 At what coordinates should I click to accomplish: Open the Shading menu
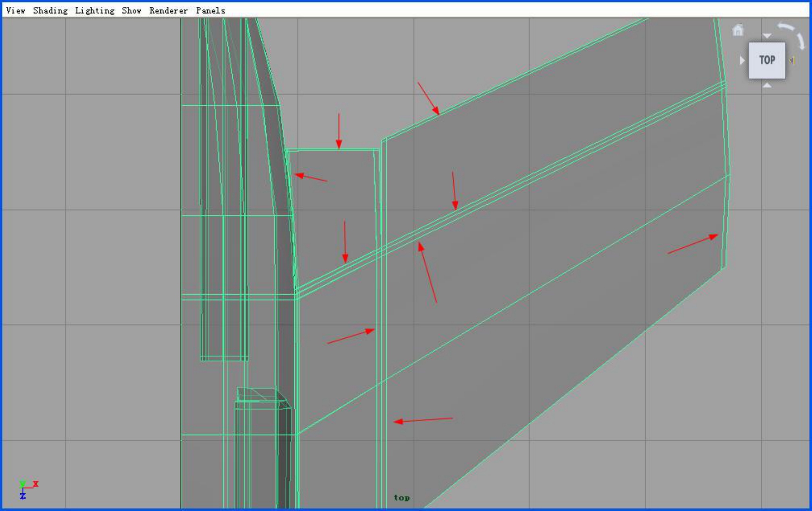click(x=50, y=10)
